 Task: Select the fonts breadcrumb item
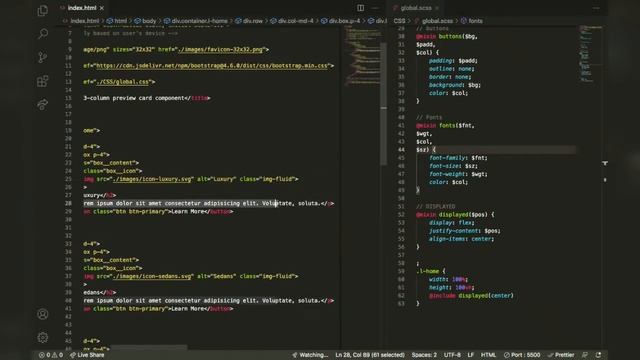472,21
